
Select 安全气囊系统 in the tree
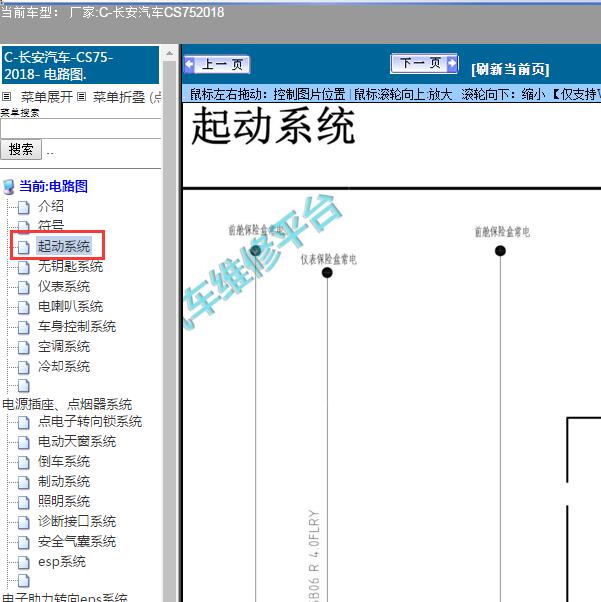(77, 541)
